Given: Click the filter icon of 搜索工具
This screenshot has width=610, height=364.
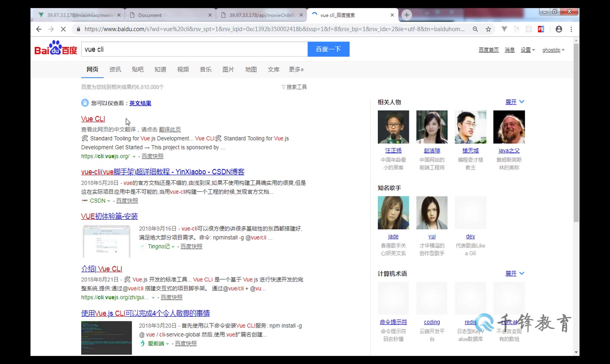Looking at the screenshot, I should coord(283,87).
